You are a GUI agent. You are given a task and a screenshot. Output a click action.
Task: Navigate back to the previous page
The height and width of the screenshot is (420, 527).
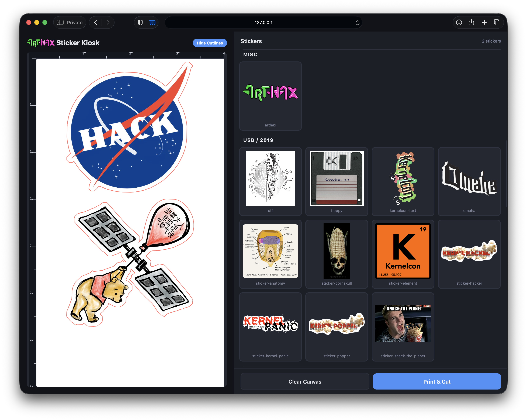tap(95, 22)
